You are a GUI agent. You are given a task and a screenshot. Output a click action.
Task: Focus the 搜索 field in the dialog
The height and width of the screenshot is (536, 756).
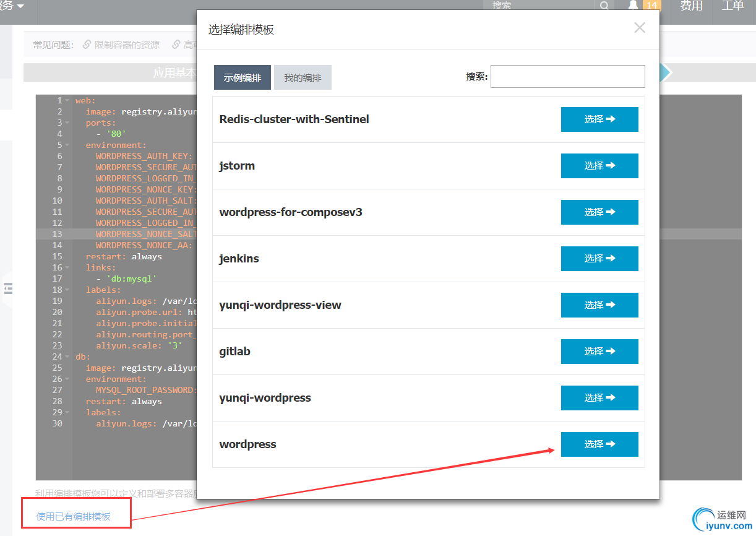point(567,77)
